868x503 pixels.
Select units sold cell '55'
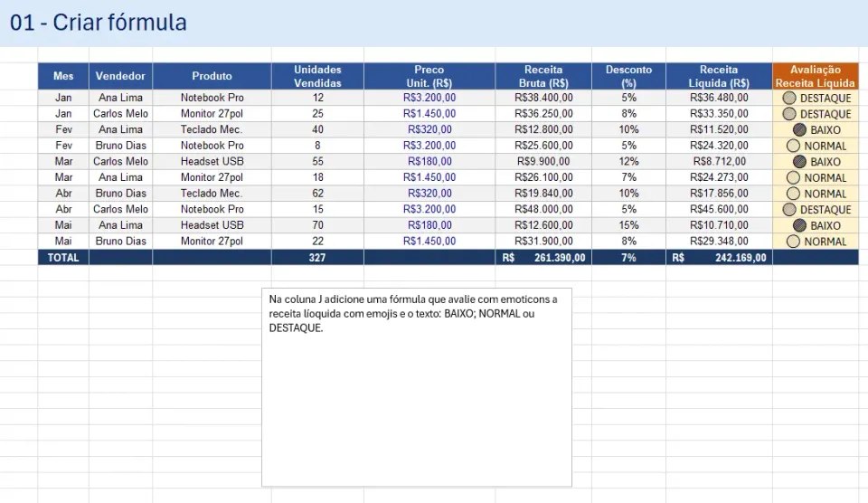coord(317,161)
